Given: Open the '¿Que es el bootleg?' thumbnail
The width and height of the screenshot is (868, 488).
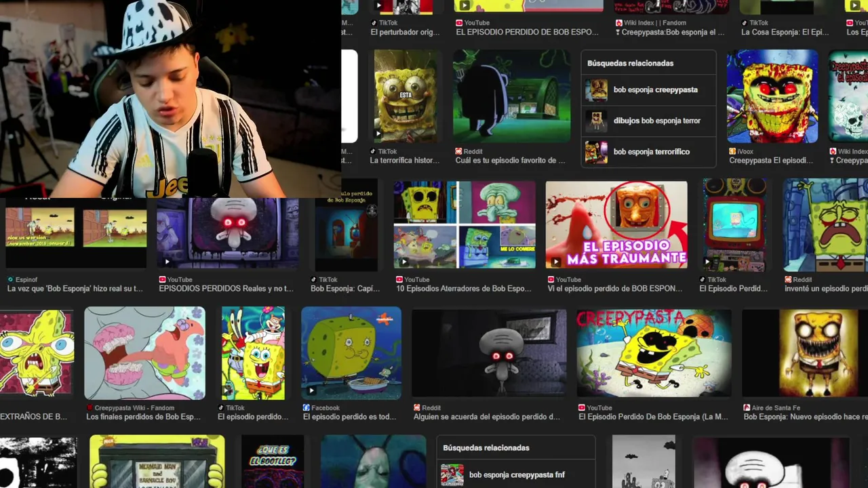Looking at the screenshot, I should pos(273,462).
